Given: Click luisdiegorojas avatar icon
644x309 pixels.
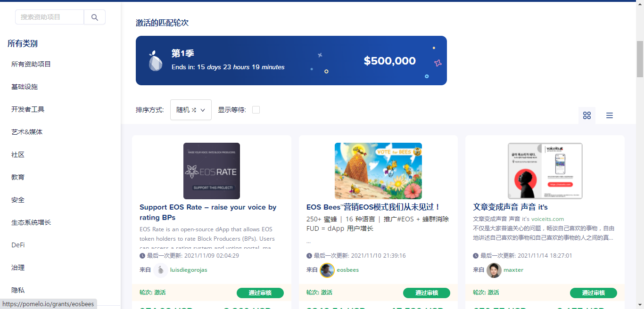Looking at the screenshot, I should [161, 270].
